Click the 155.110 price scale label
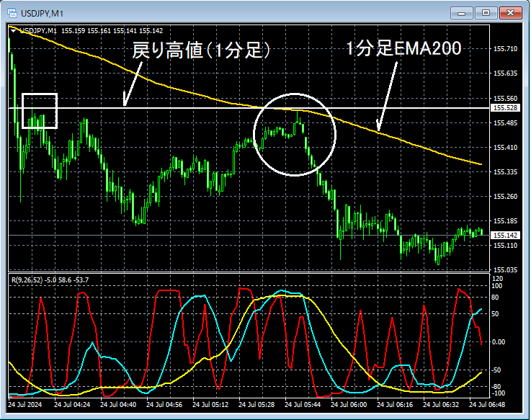This screenshot has width=531, height=420. [x=505, y=245]
